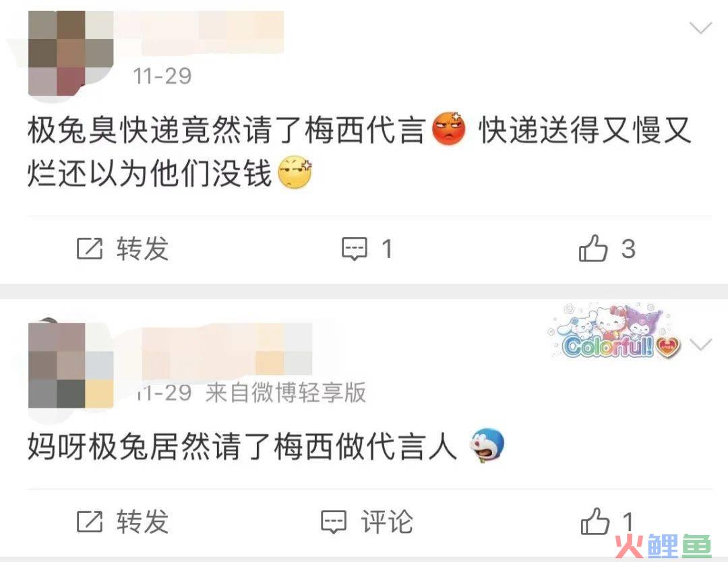Click 转发 text on the second post
The height and width of the screenshot is (562, 728).
tap(142, 521)
